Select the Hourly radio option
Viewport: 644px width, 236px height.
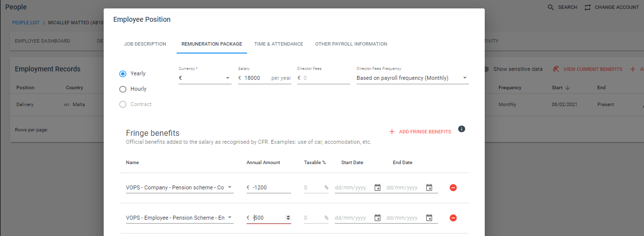pyautogui.click(x=123, y=89)
